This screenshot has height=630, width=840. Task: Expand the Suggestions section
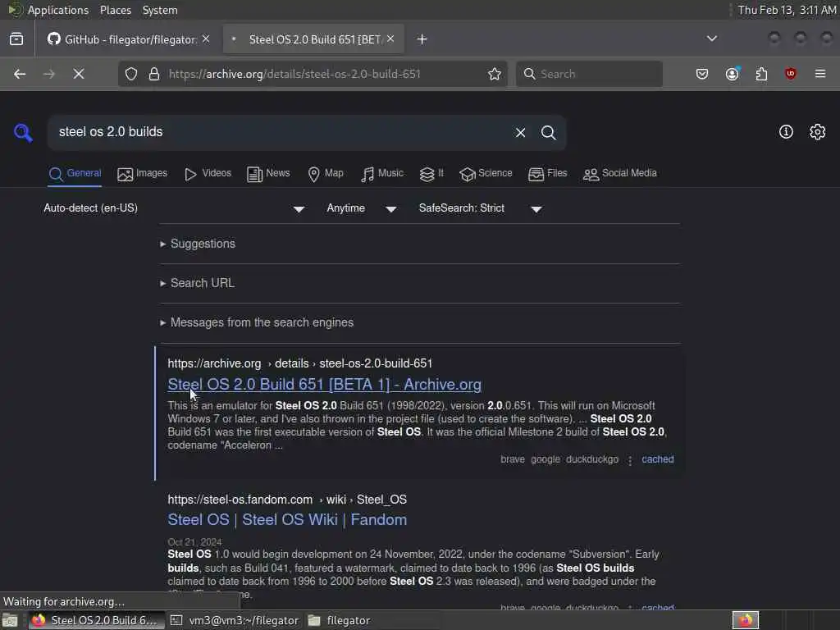click(198, 244)
